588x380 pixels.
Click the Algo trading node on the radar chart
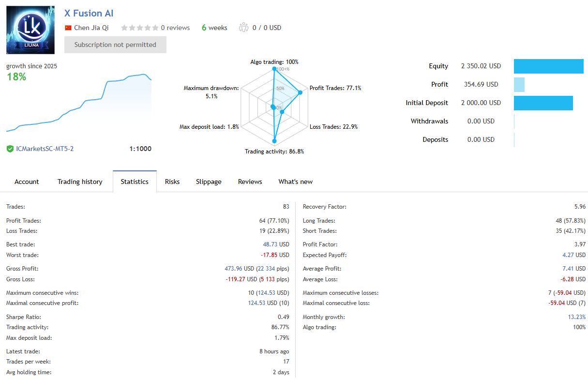tap(274, 69)
